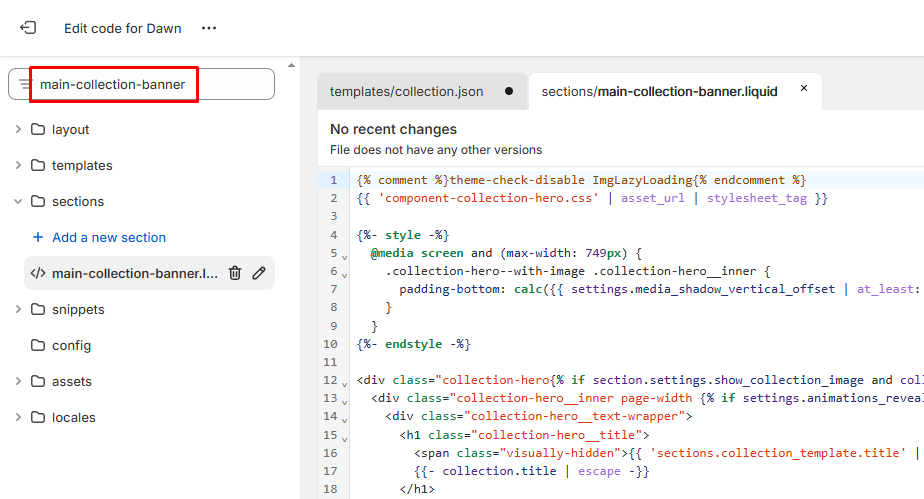This screenshot has height=499, width=924.
Task: Click the layout folder icon
Action: coord(38,129)
